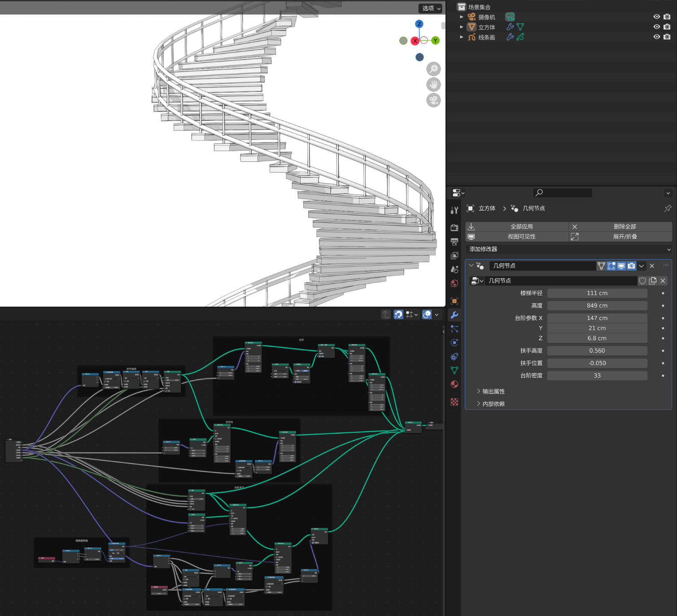The height and width of the screenshot is (616, 677).
Task: Toggle render visibility of 立方体
Action: coord(667,27)
